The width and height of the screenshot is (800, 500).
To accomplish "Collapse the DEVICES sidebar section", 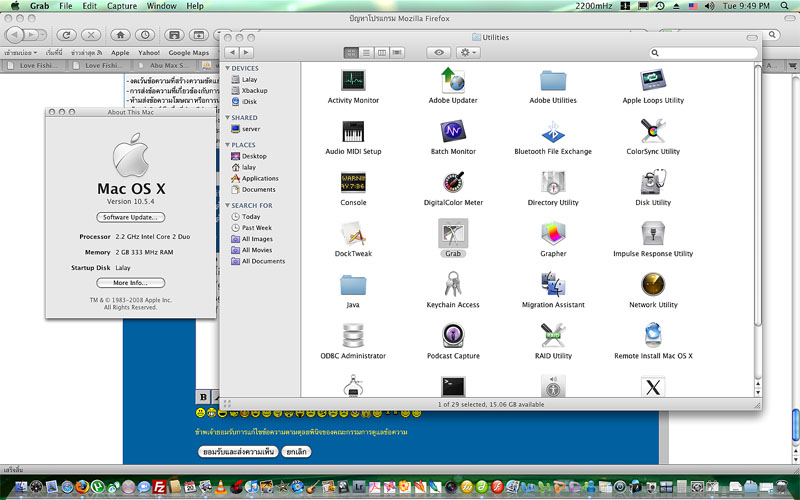I will (x=228, y=68).
